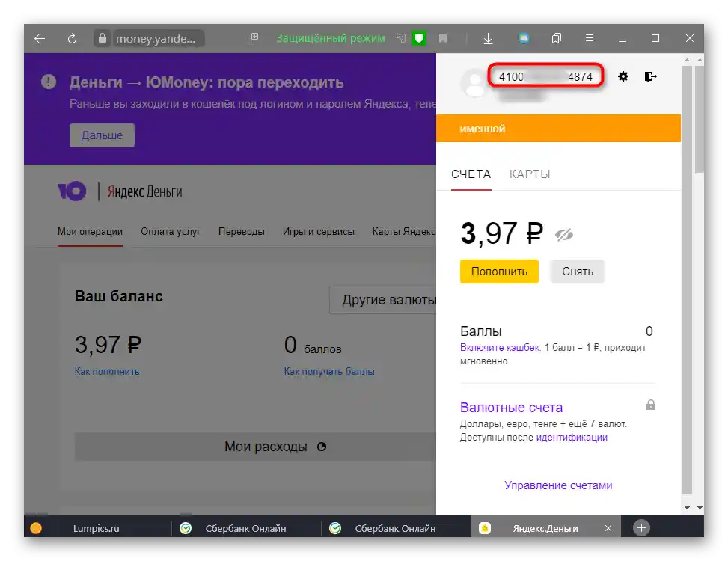728x561 pixels.
Task: Switch to the КАРТЫ tab
Action: tap(530, 174)
